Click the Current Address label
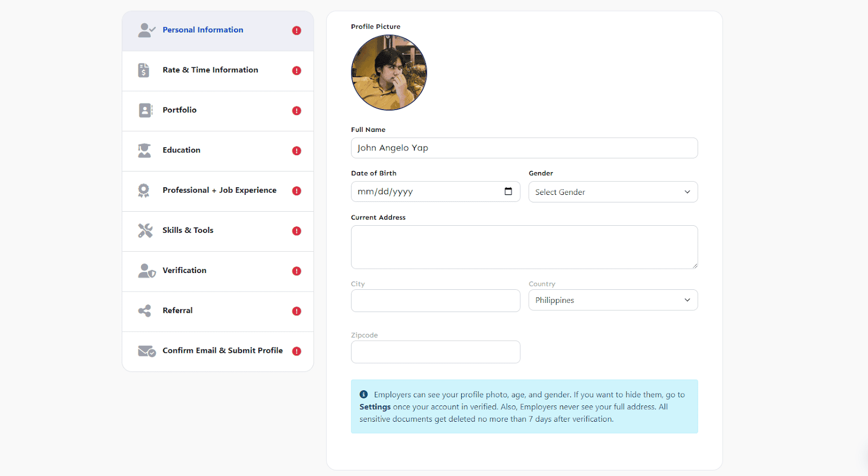This screenshot has height=476, width=868. (378, 218)
